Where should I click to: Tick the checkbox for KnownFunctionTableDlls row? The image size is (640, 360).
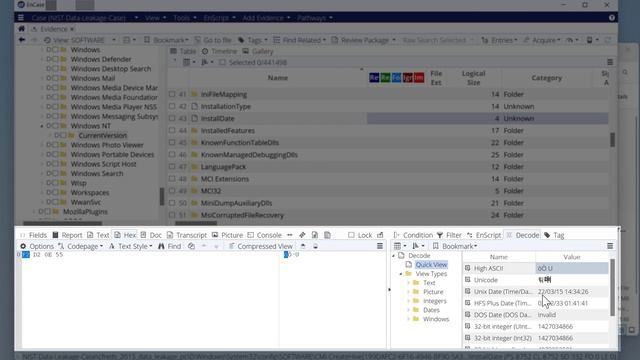[x=172, y=142]
